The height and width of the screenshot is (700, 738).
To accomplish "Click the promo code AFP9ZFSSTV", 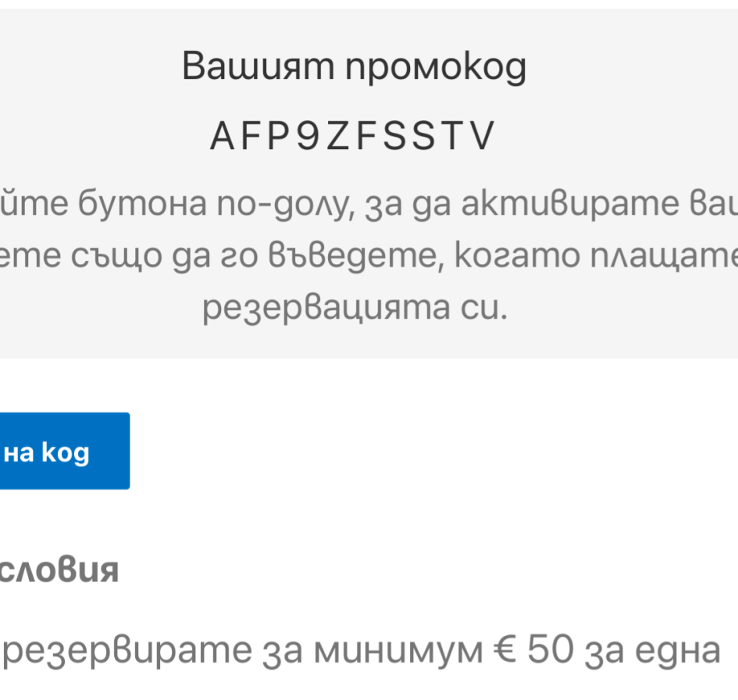I will (x=353, y=137).
